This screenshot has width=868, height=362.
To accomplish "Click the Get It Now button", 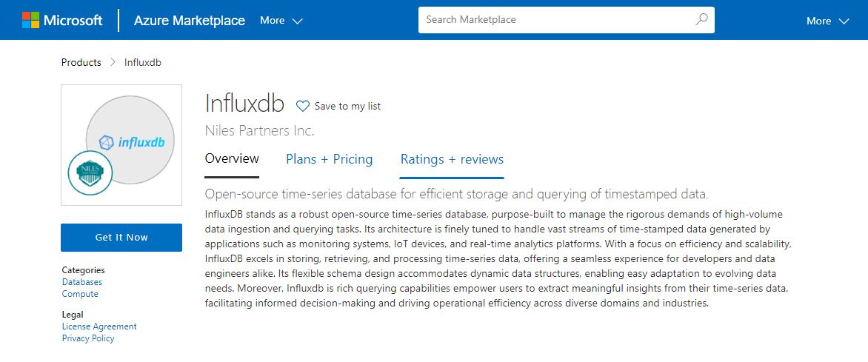I will (x=121, y=238).
